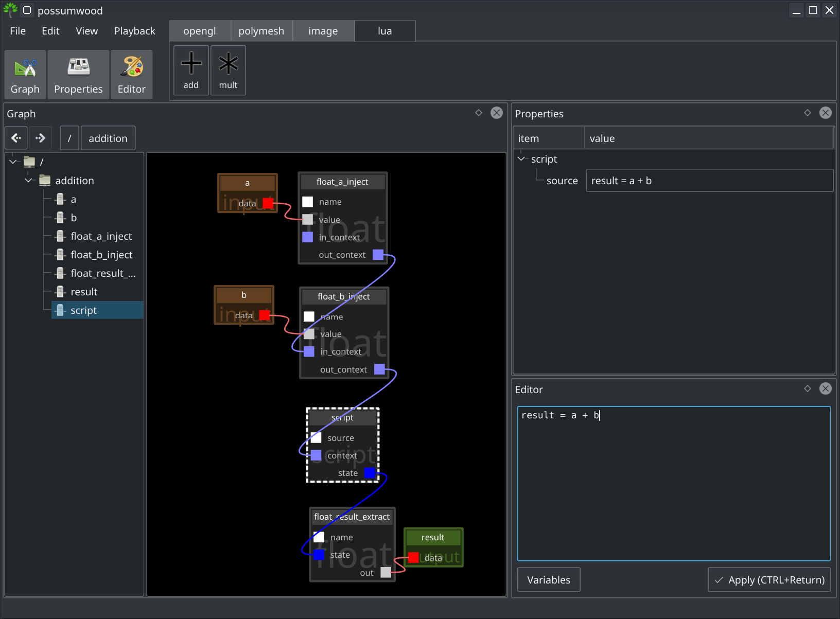Navigate to 'addition' breadcrumb

(x=108, y=138)
